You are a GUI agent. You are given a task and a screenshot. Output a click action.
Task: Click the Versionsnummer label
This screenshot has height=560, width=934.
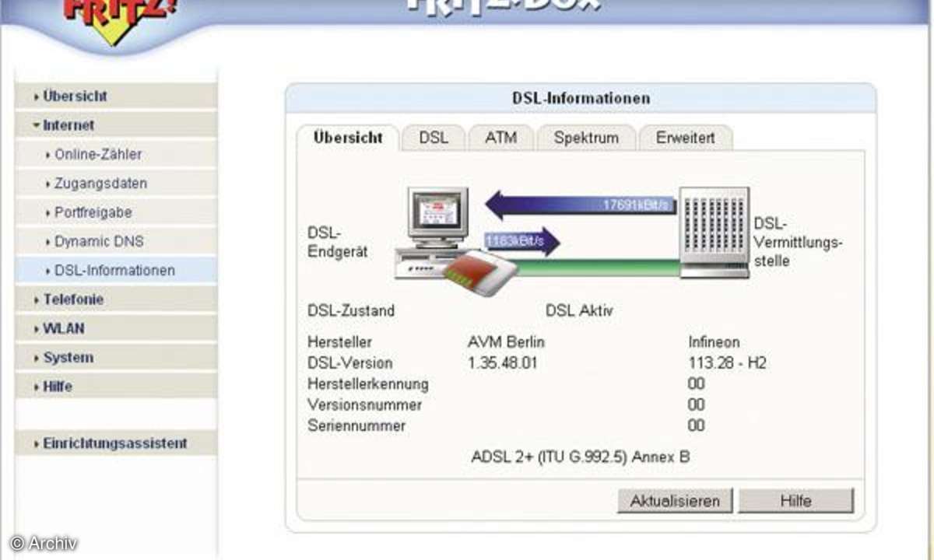365,405
